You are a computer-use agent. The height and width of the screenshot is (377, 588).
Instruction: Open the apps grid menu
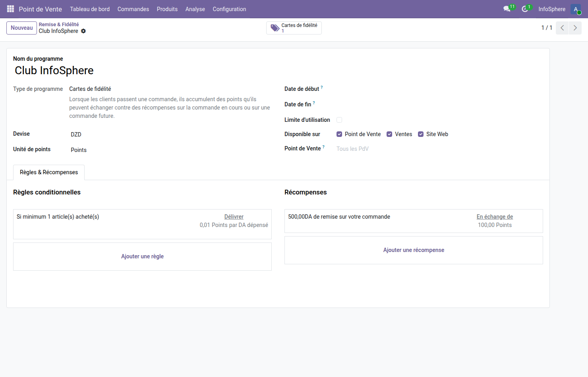(x=10, y=9)
